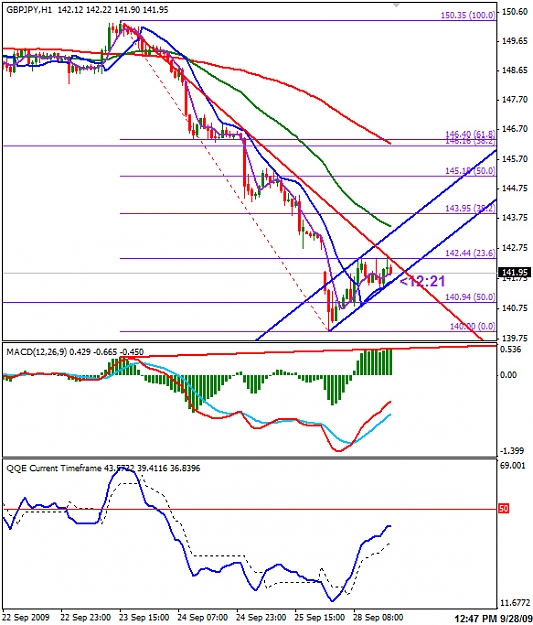Click the -1.399 MACD scale value

(x=512, y=451)
